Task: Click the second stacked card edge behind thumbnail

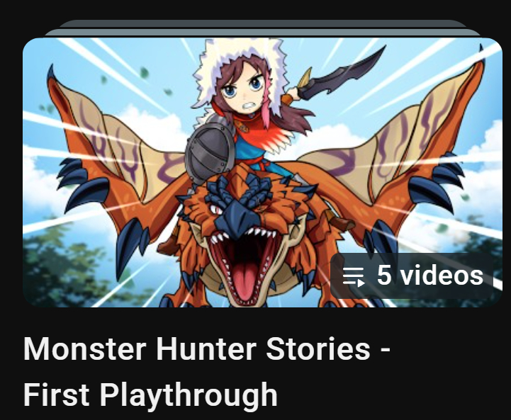Action: 262,33
